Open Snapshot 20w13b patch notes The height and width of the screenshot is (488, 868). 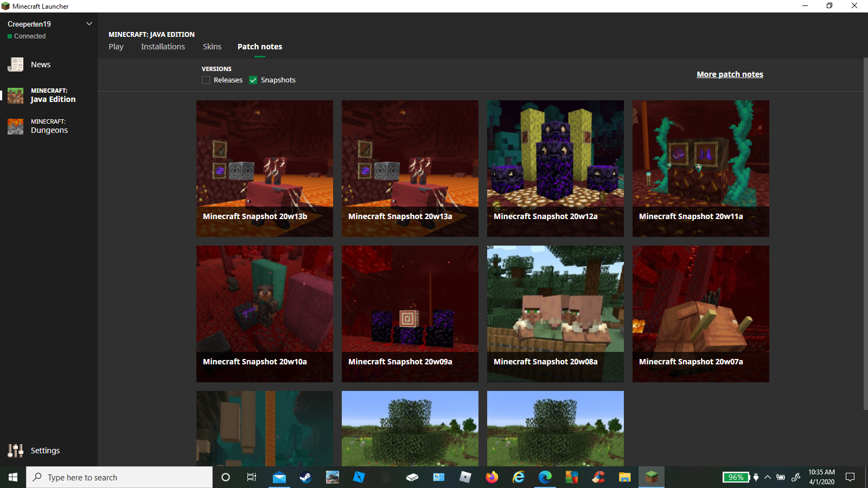click(265, 169)
